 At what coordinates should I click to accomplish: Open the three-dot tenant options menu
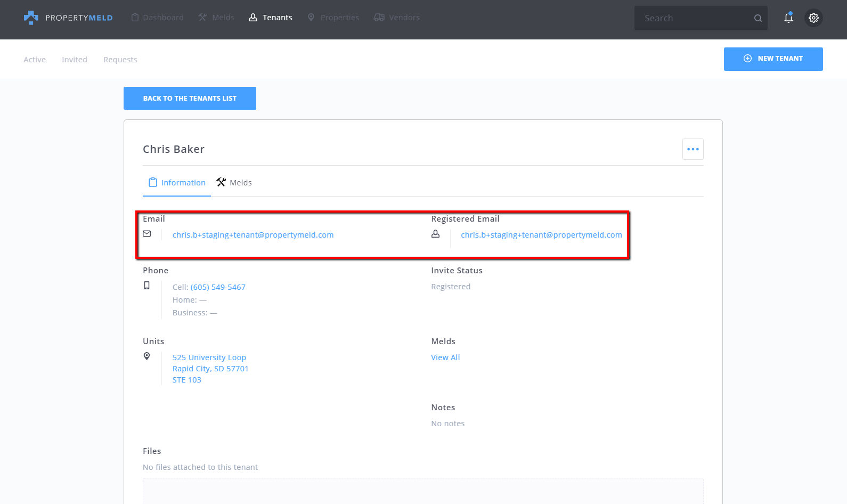click(x=693, y=149)
